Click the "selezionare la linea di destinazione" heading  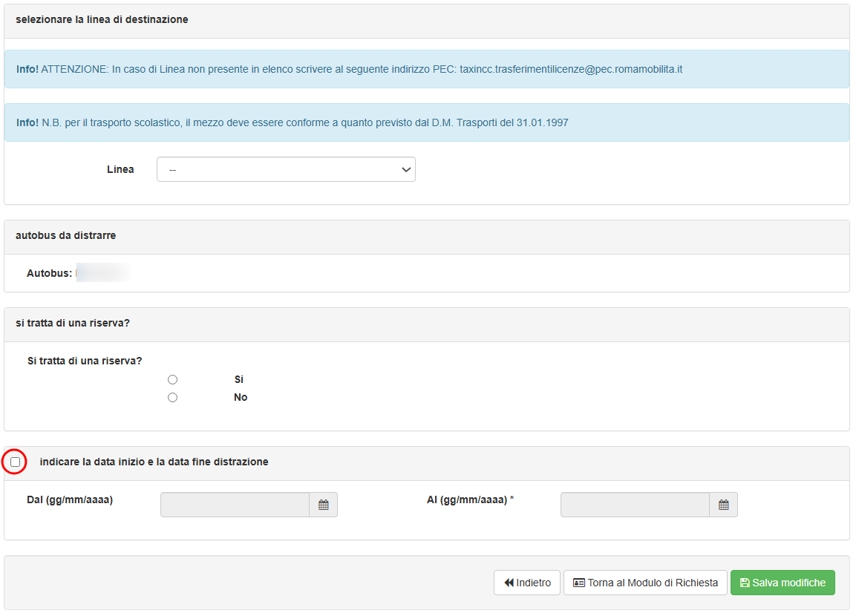coord(102,19)
